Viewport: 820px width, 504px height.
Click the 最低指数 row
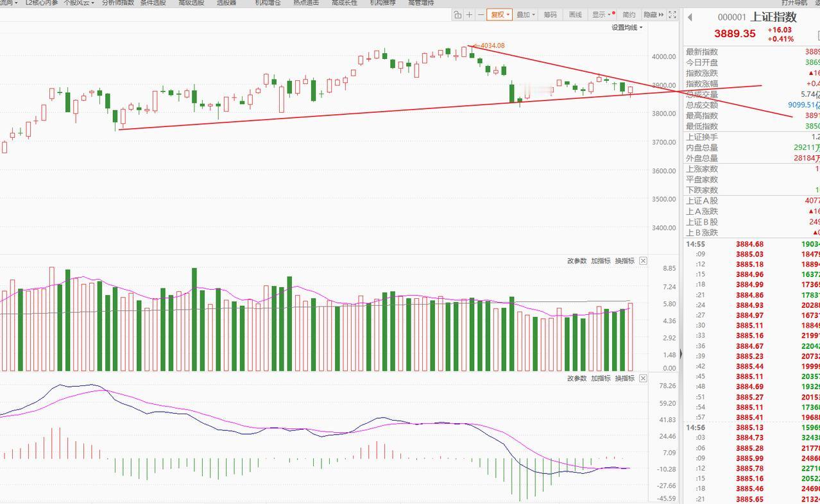point(752,126)
